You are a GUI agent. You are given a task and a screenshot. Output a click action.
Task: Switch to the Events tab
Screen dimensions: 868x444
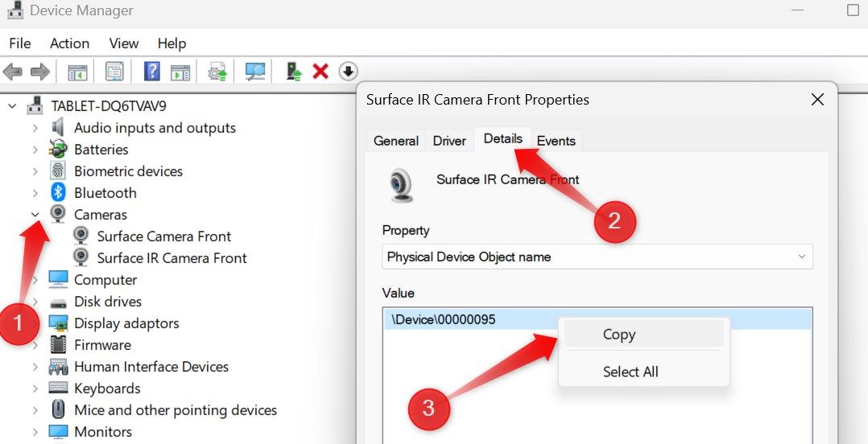(556, 141)
